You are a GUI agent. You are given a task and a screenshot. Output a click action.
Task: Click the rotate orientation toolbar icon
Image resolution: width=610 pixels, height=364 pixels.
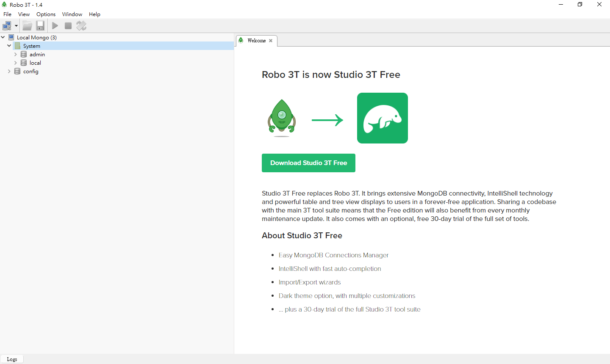coord(81,26)
